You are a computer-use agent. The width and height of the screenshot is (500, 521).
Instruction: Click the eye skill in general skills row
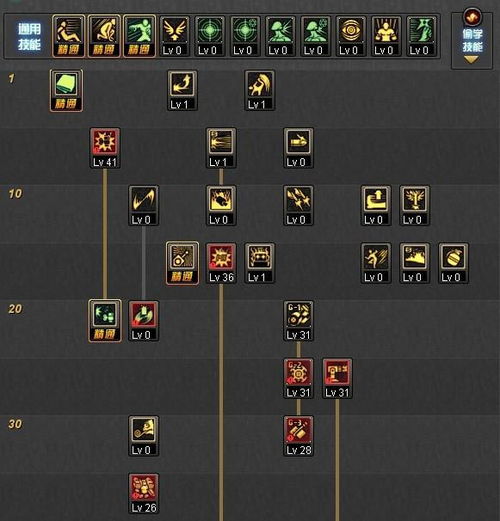pos(350,36)
